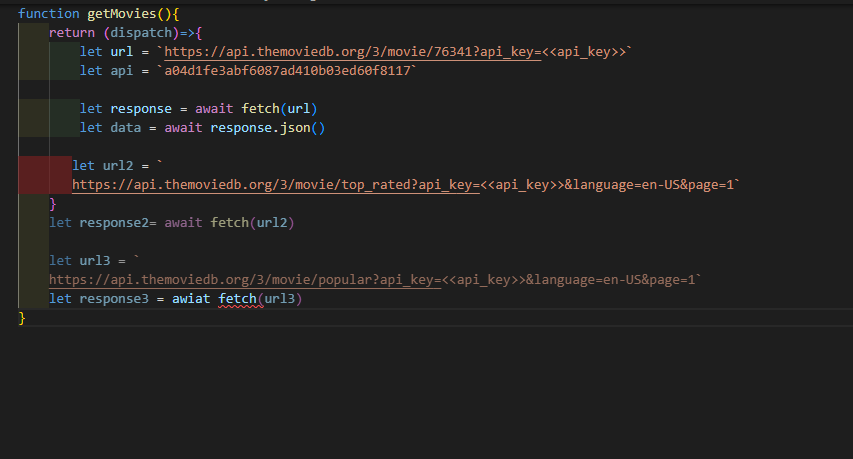The image size is (853, 459).
Task: Click the response2 variable name
Action: [x=114, y=223]
